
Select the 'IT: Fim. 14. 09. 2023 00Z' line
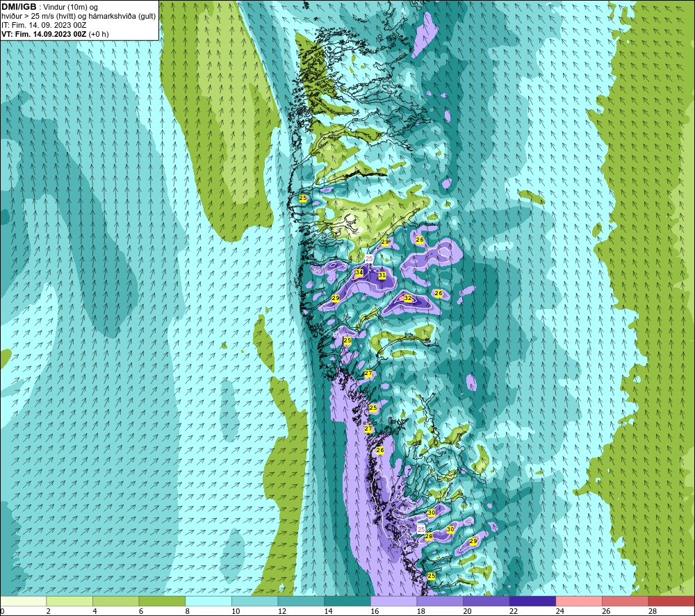pyautogui.click(x=44, y=25)
